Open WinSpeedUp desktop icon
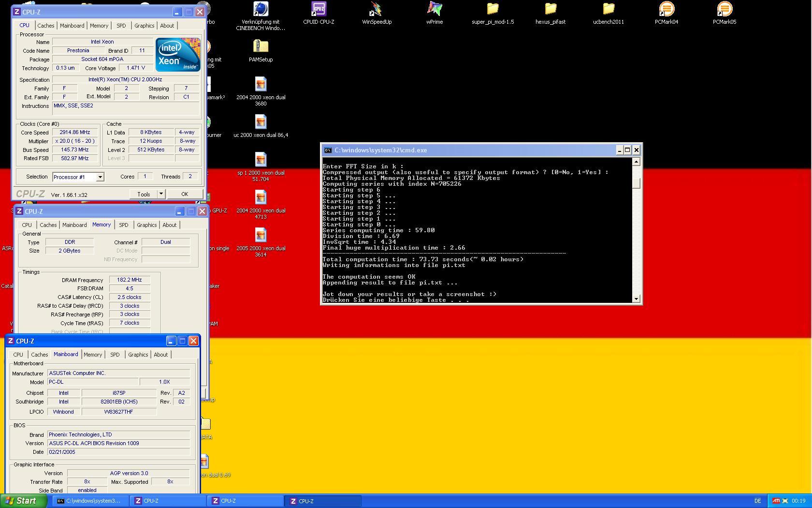The image size is (812, 508). [377, 10]
